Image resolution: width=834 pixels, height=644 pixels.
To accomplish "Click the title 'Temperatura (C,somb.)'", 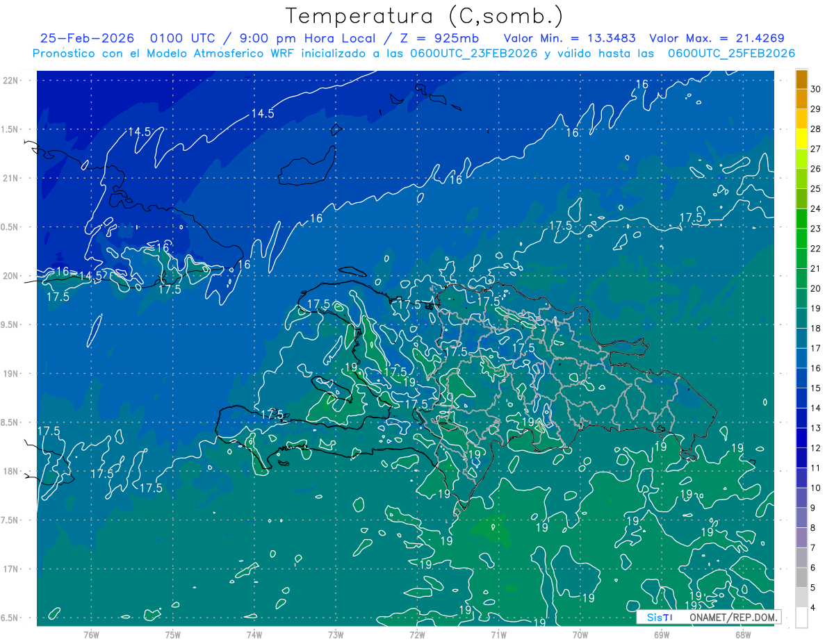I will pyautogui.click(x=425, y=15).
